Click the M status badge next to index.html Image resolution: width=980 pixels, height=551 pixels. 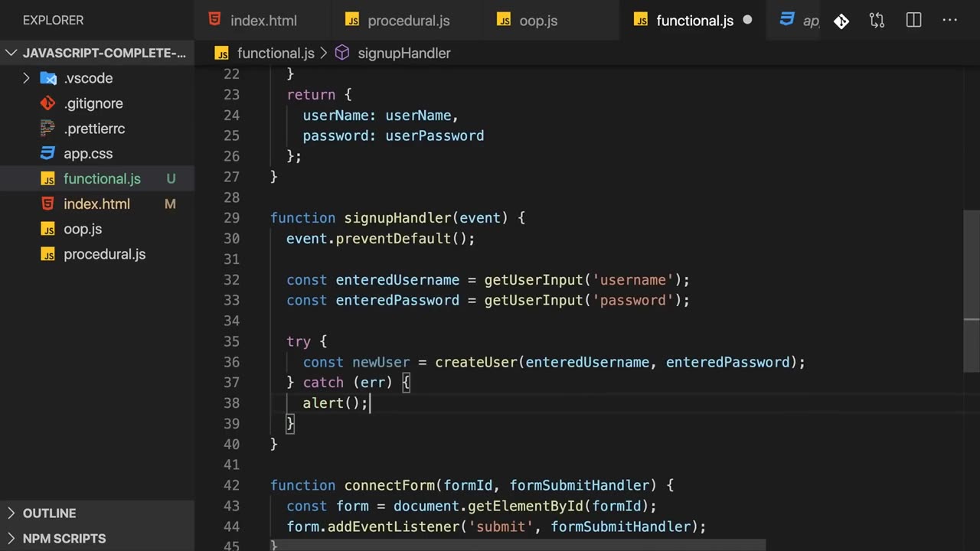point(170,204)
